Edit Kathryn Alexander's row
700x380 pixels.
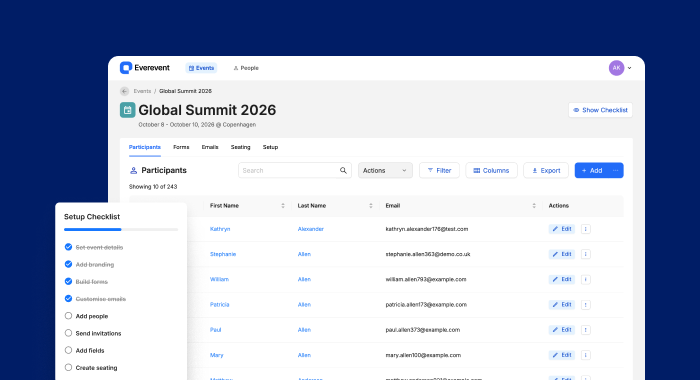pyautogui.click(x=562, y=229)
